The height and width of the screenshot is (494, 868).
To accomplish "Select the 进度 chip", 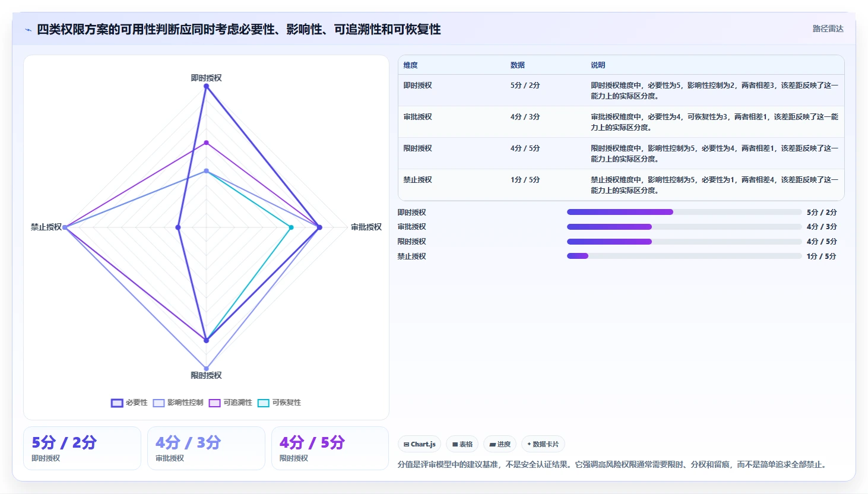I will pyautogui.click(x=499, y=444).
